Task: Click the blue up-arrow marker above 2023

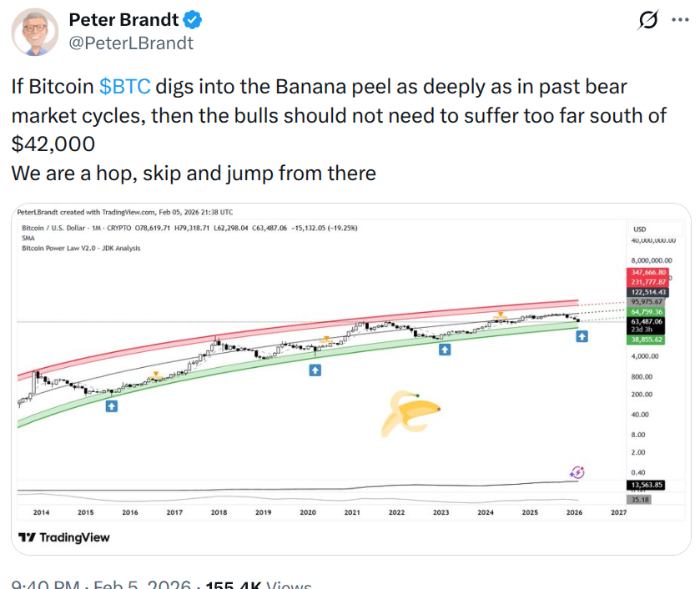Action: pos(446,350)
